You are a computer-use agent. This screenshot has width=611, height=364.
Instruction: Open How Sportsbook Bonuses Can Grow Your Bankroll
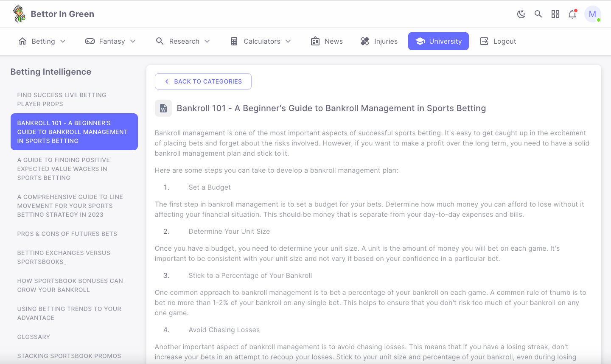(74, 285)
